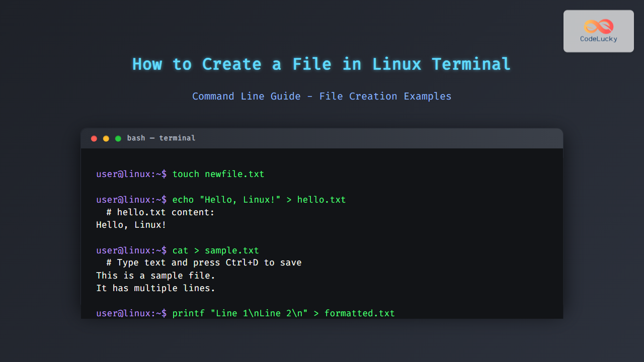644x362 pixels.
Task: Click the CodeLucky brand name text
Action: [599, 39]
